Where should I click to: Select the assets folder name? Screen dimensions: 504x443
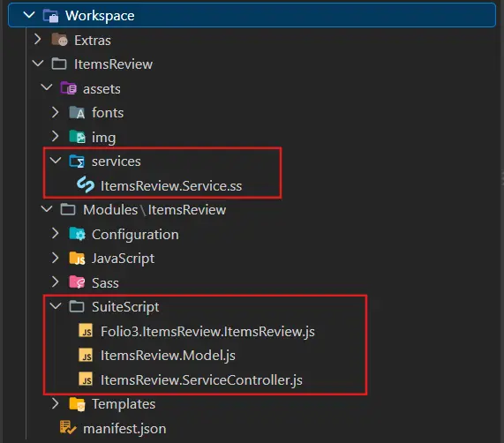tap(102, 89)
